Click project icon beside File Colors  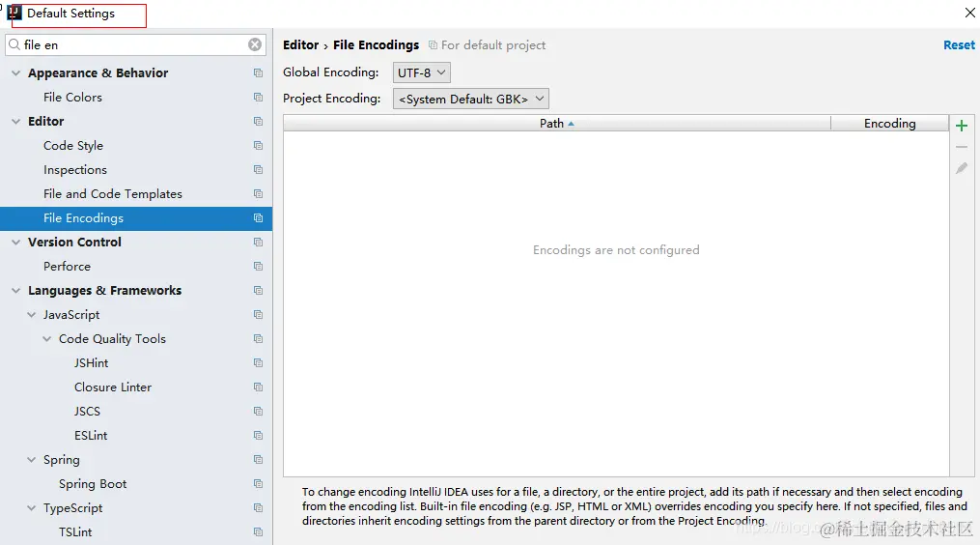tap(258, 97)
